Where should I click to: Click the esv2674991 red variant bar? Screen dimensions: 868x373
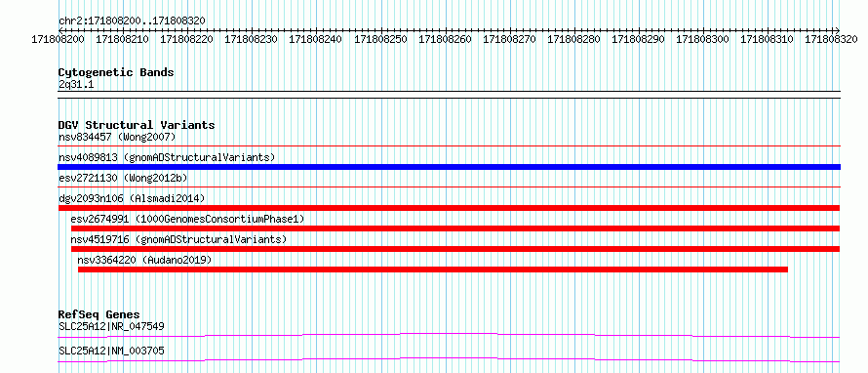tap(455, 228)
